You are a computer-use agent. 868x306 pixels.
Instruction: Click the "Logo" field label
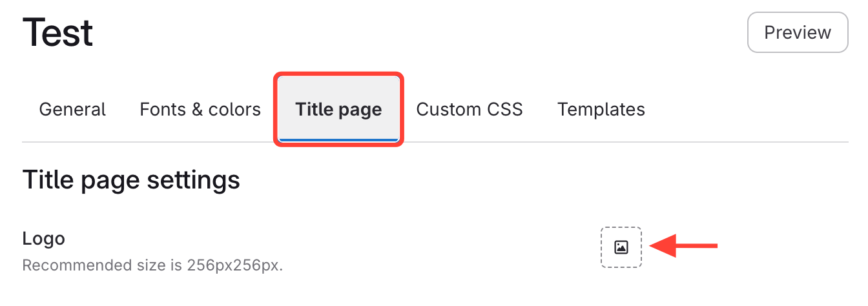pyautogui.click(x=44, y=238)
